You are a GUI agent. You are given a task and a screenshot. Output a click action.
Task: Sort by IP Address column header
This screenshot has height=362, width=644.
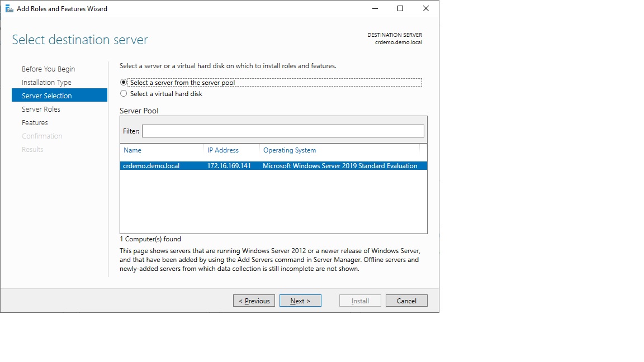pyautogui.click(x=223, y=150)
